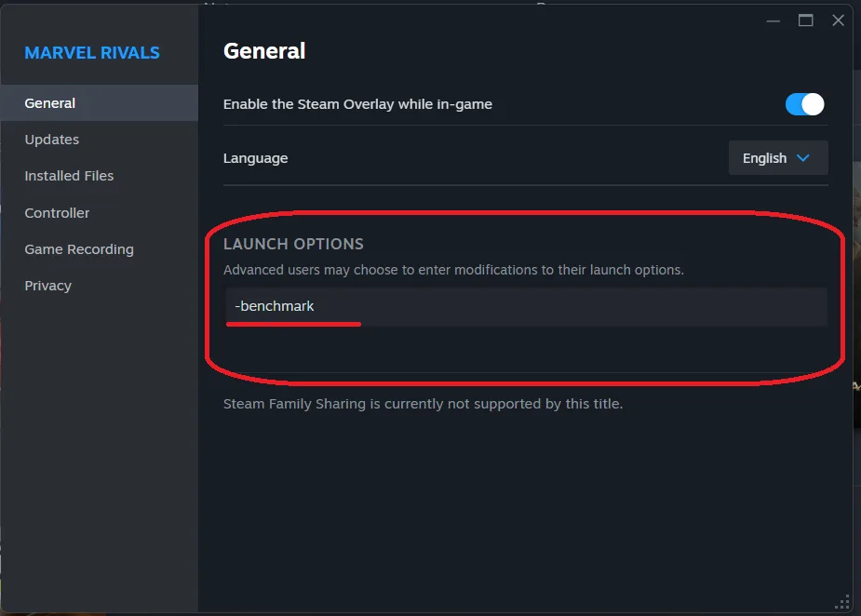Click the LAUNCH OPTIONS heading

[x=293, y=244]
